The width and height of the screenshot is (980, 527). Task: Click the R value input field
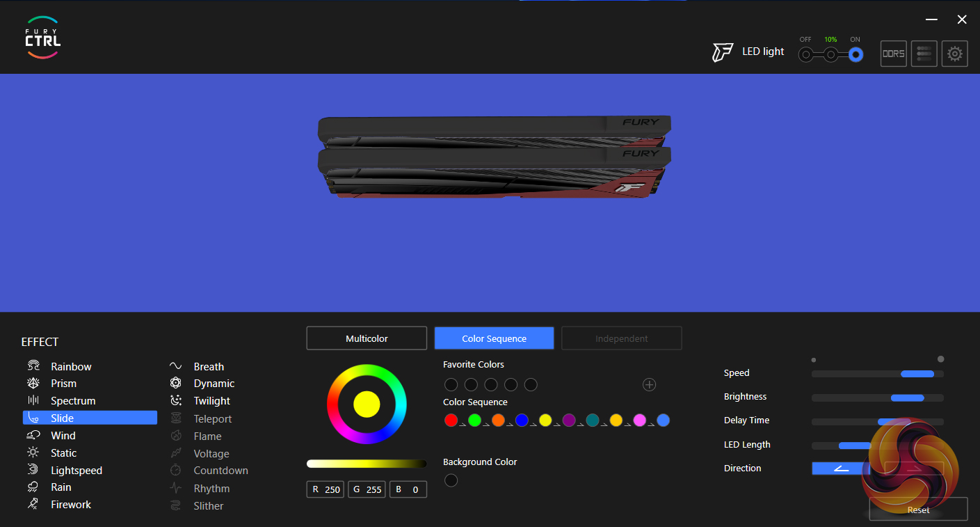tap(326, 489)
